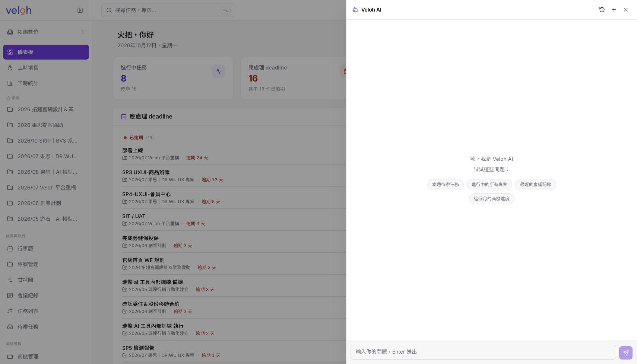Open favorite 2026/07 Veloh 平台重構
The width and height of the screenshot is (637, 364).
(x=46, y=188)
